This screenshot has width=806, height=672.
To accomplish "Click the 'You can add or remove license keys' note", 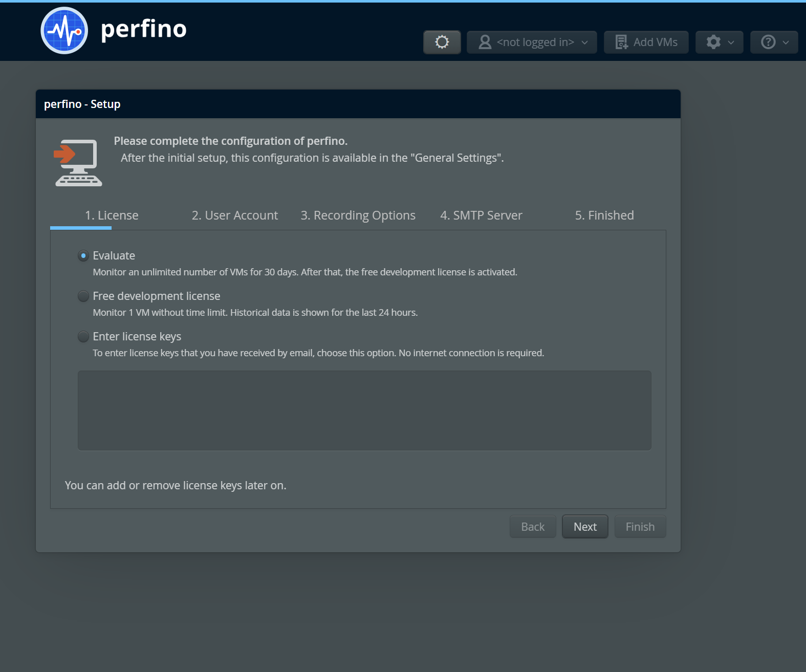I will pyautogui.click(x=176, y=485).
